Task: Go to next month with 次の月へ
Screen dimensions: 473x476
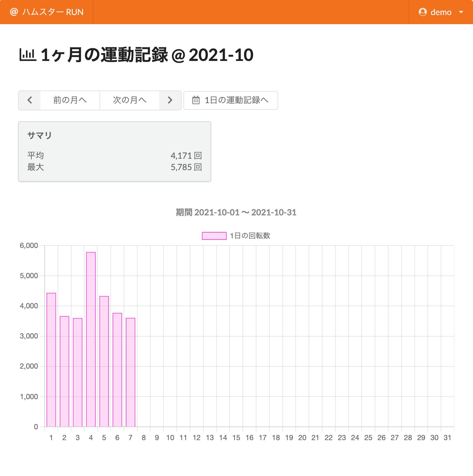Action: tap(129, 100)
